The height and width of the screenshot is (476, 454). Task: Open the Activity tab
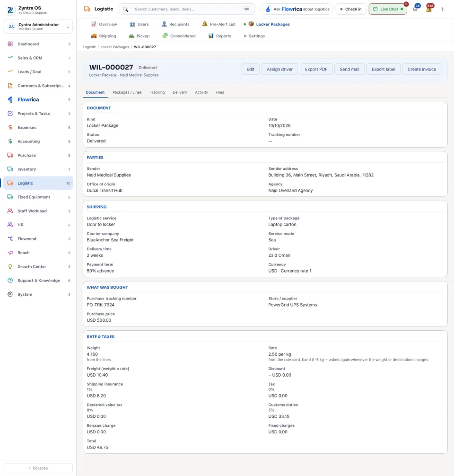tap(201, 92)
